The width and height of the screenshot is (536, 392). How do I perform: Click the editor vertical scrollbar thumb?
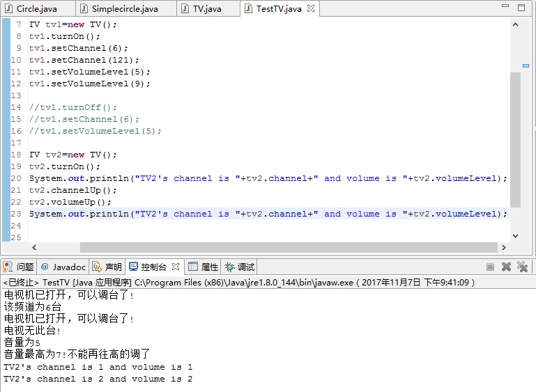[x=515, y=140]
